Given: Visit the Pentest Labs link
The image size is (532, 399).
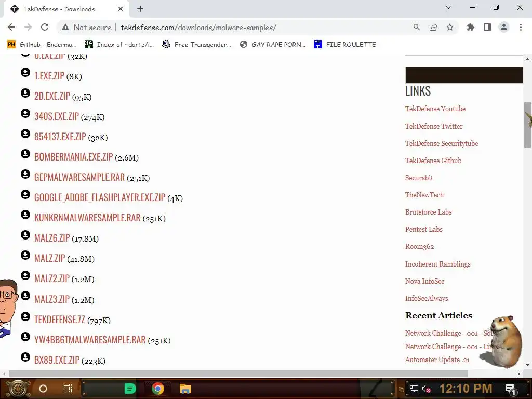Looking at the screenshot, I should pyautogui.click(x=424, y=229).
